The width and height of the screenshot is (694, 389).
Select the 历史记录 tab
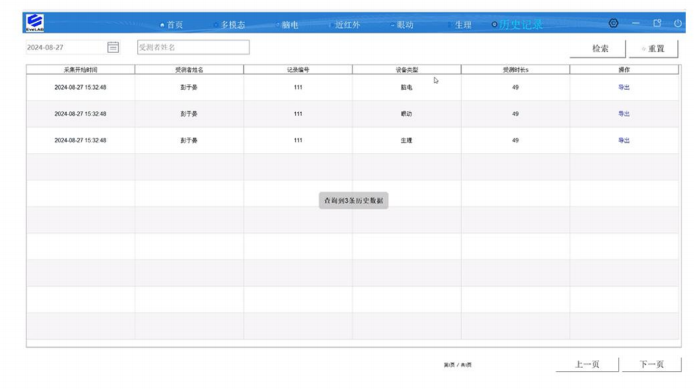(517, 24)
